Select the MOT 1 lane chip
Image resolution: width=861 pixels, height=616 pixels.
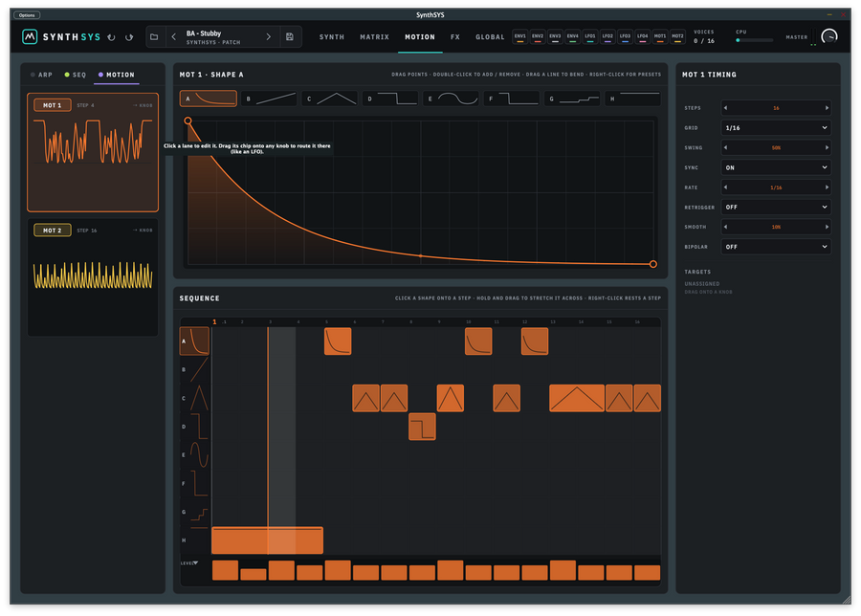[53, 105]
